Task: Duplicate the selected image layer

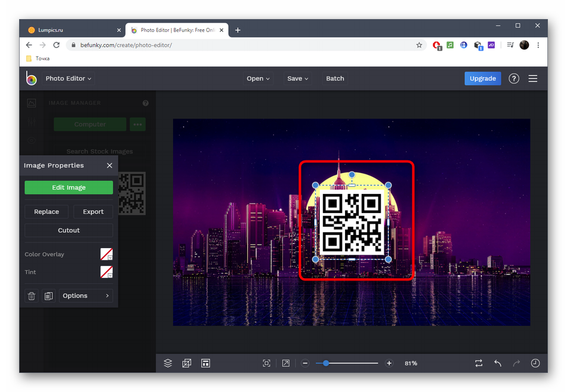Action: [49, 296]
